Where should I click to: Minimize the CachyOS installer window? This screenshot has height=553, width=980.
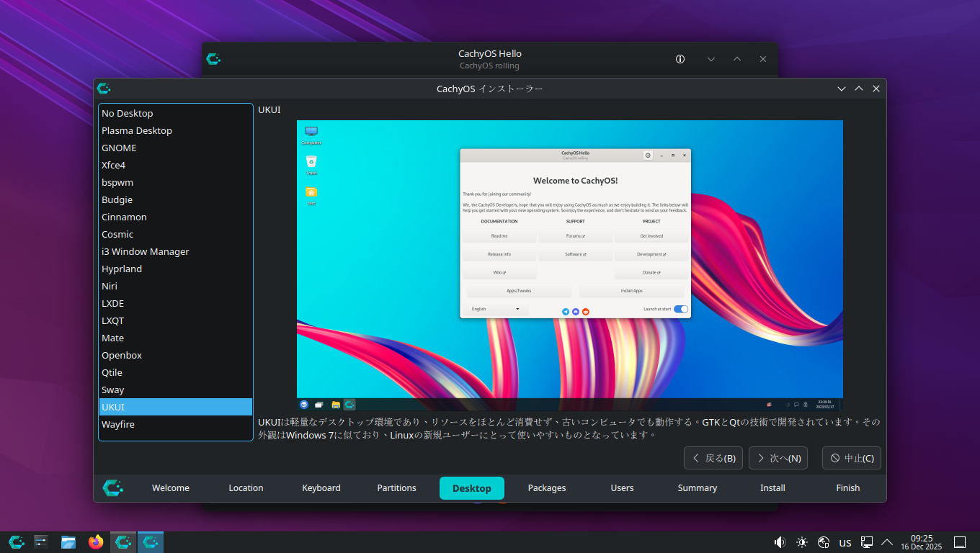click(842, 89)
